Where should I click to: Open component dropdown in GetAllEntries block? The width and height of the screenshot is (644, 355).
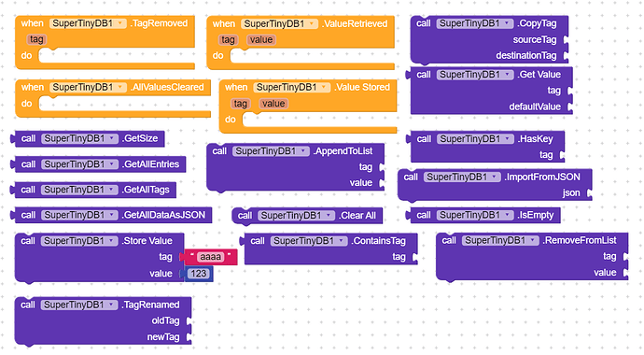coord(80,164)
